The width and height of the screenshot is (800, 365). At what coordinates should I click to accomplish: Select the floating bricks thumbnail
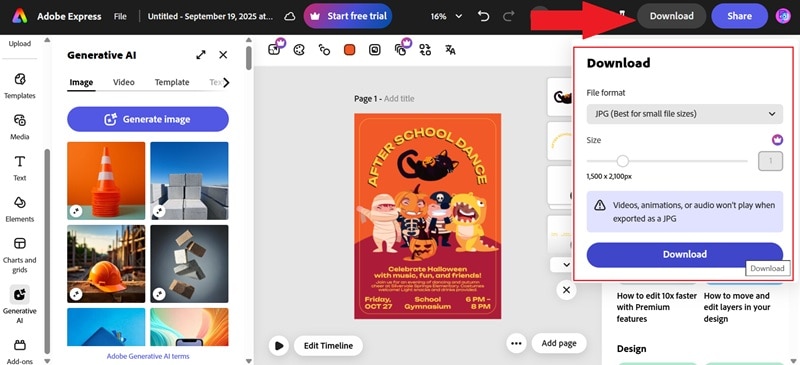pos(189,264)
